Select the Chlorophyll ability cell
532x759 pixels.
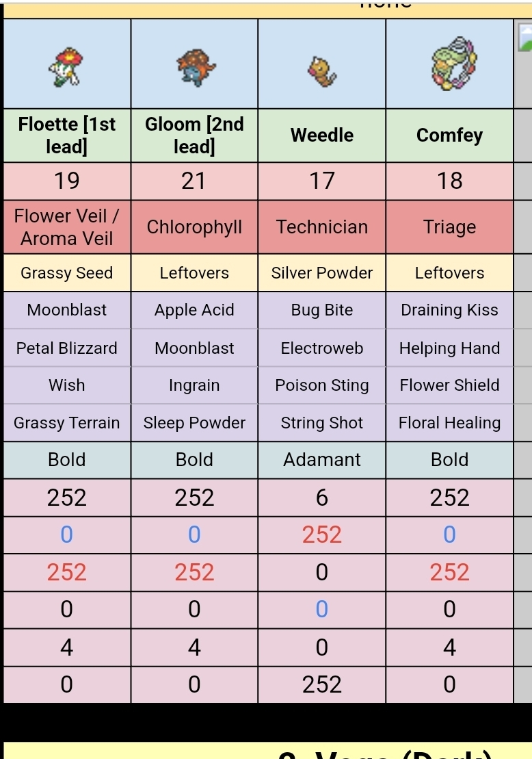pos(194,227)
